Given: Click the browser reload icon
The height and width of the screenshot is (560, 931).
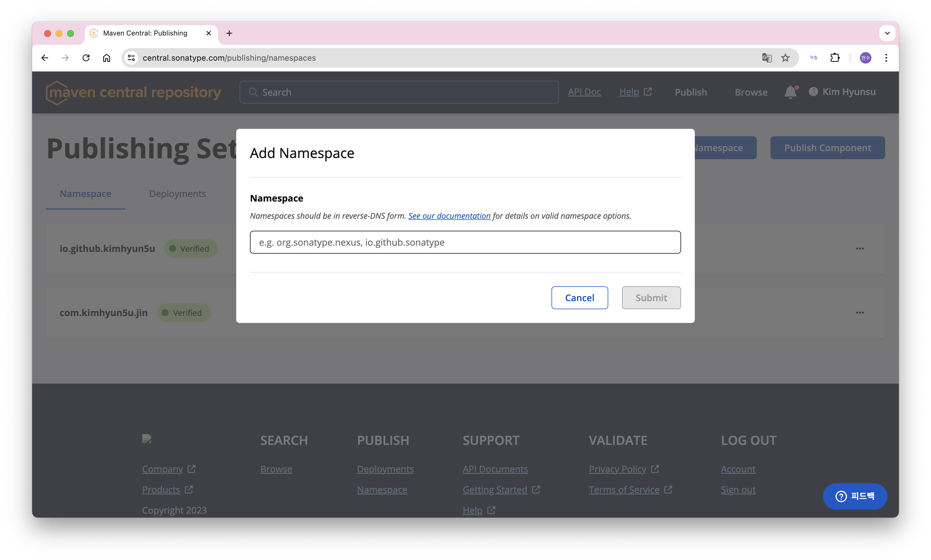Looking at the screenshot, I should [86, 58].
